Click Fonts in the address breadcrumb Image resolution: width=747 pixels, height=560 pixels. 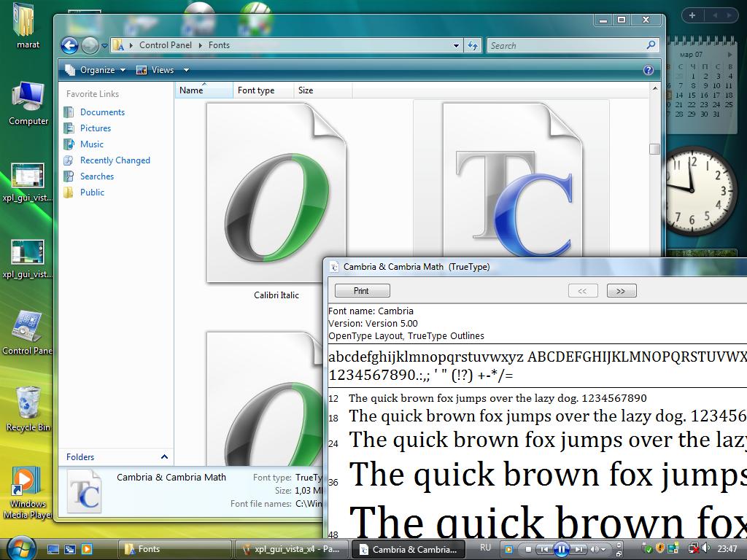click(219, 45)
